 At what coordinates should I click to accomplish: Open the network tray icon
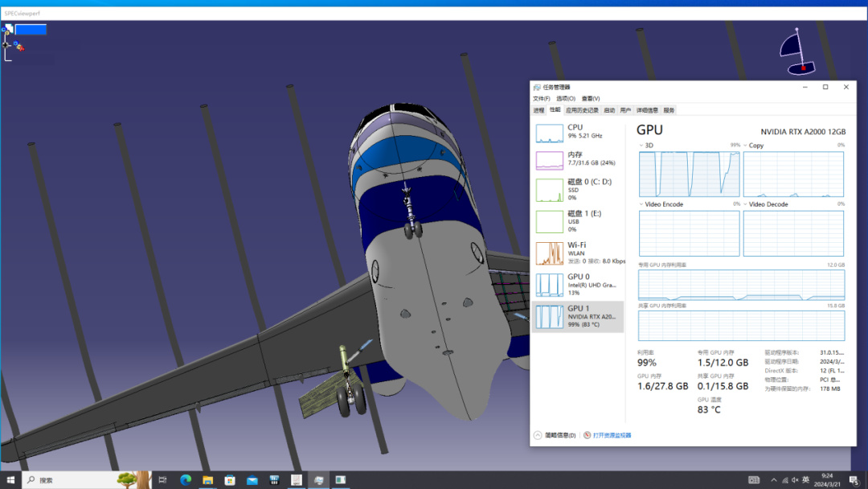[x=785, y=480]
